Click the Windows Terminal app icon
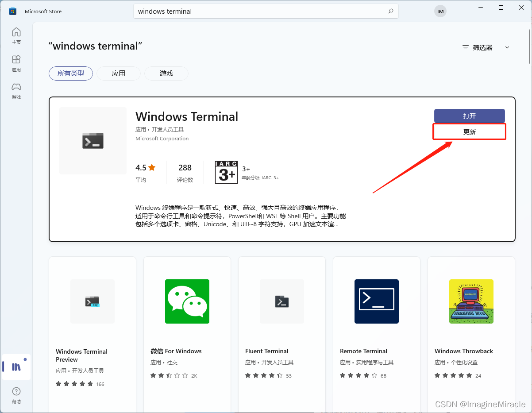Viewport: 532px width, 413px height. coord(93,140)
